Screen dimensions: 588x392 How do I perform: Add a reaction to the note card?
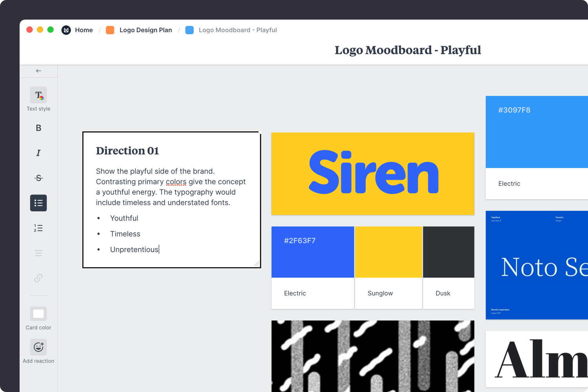[38, 347]
